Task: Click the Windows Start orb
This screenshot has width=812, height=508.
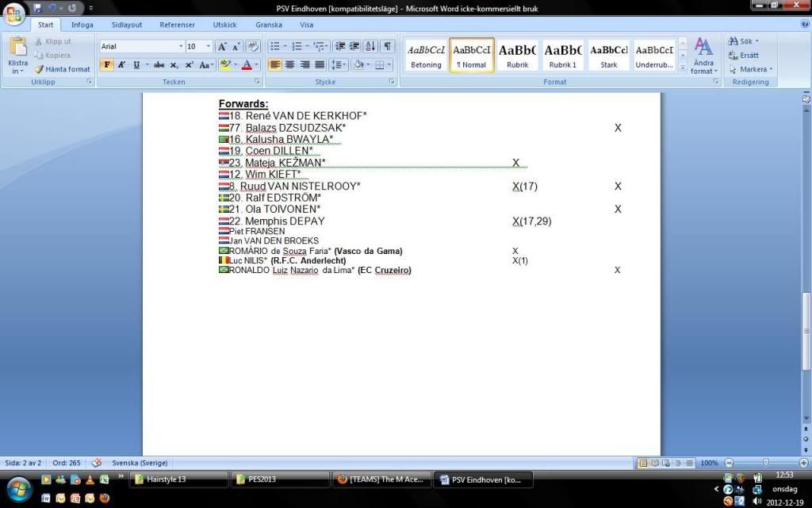Action: [19, 489]
